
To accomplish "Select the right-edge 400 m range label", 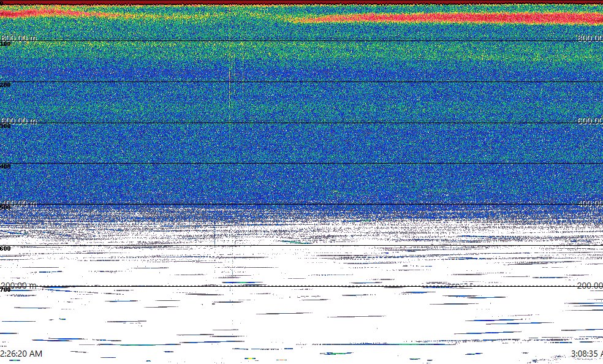I will [590, 203].
